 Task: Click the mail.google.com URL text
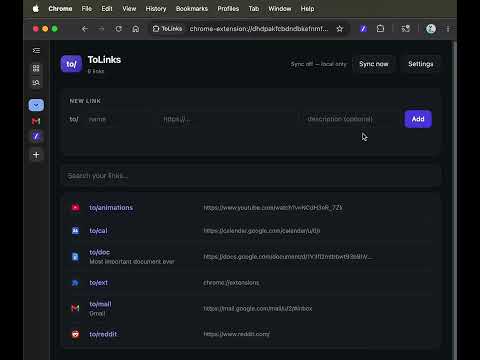pos(258,308)
